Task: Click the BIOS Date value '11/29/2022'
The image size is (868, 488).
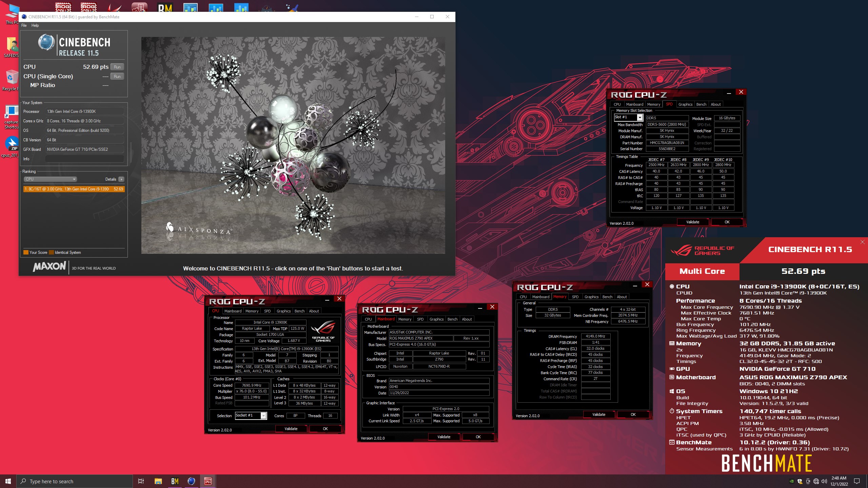Action: pos(439,393)
